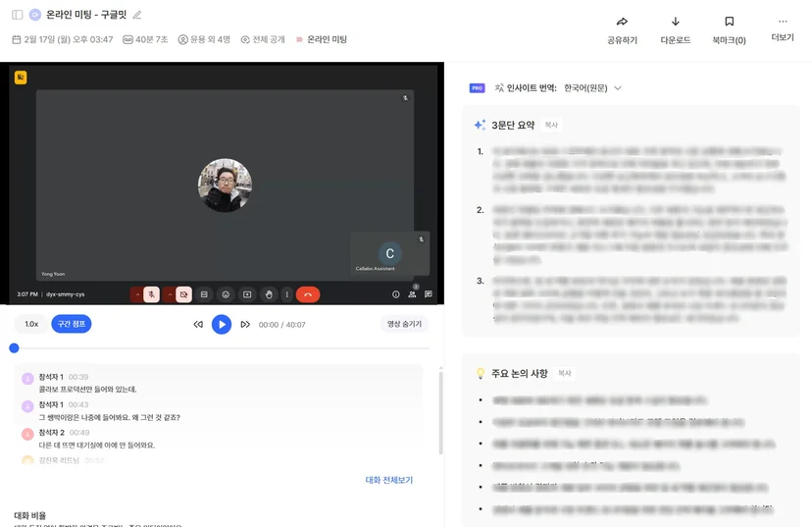Click the 온라인 미팅 folder tag
812x527 pixels.
(x=322, y=39)
